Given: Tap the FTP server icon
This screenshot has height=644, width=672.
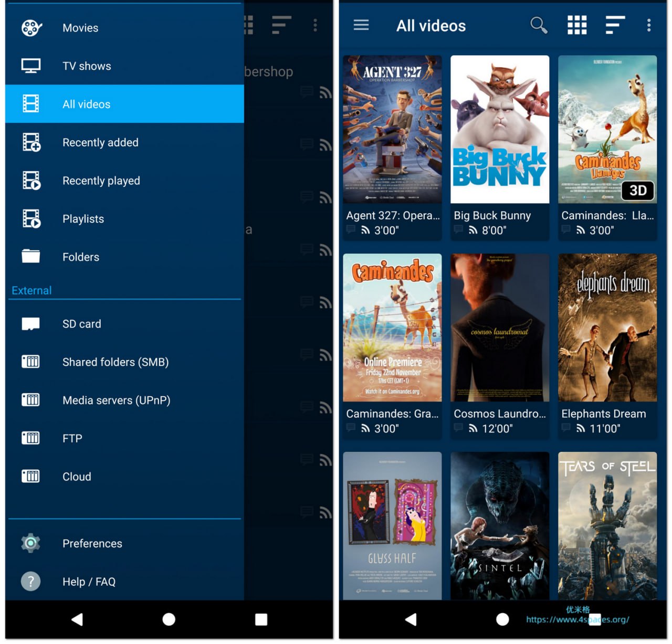Looking at the screenshot, I should click(30, 438).
